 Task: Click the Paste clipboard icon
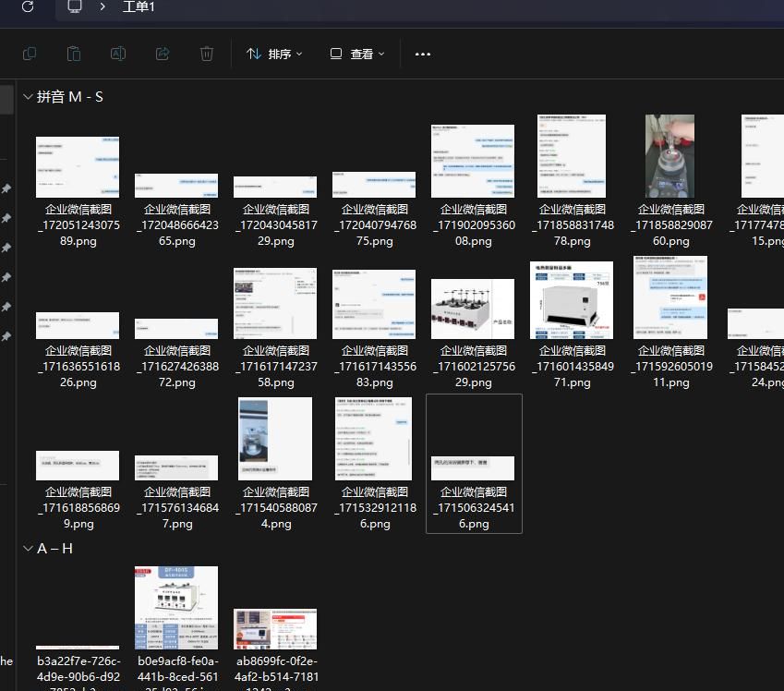coord(74,54)
